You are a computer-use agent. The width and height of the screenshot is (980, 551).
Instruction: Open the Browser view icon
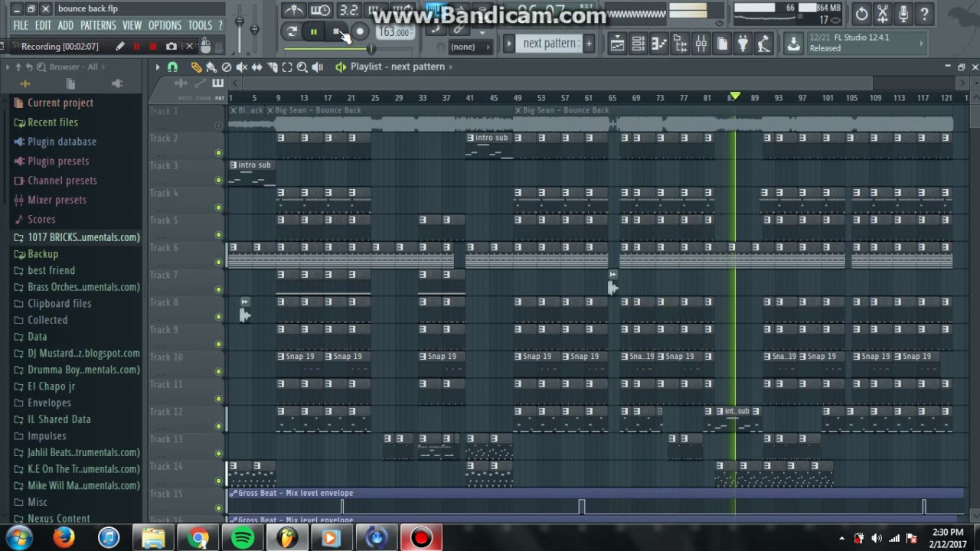(x=680, y=44)
